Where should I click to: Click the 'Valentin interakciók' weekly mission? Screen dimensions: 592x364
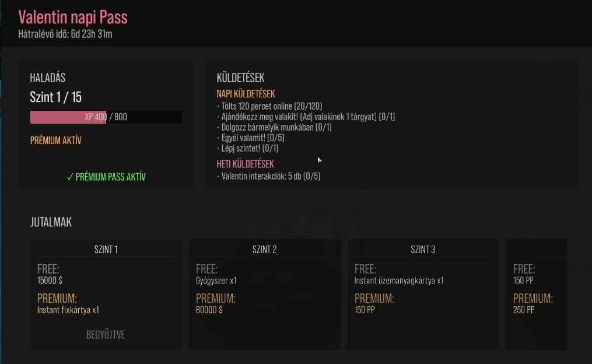tap(269, 176)
